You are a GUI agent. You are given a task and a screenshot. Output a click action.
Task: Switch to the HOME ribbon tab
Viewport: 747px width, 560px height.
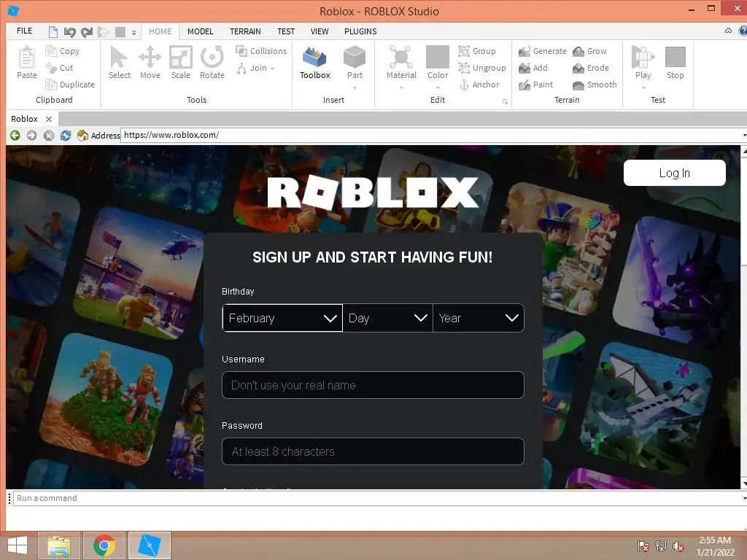160,31
